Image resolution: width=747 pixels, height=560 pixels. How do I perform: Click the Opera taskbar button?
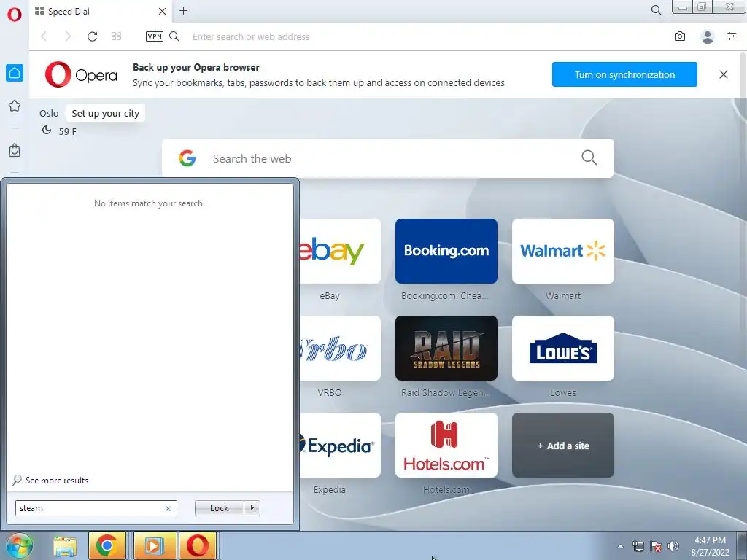coord(198,545)
